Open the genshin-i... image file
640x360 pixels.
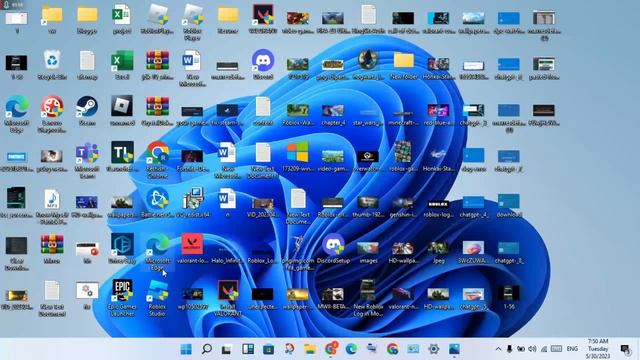pos(404,206)
